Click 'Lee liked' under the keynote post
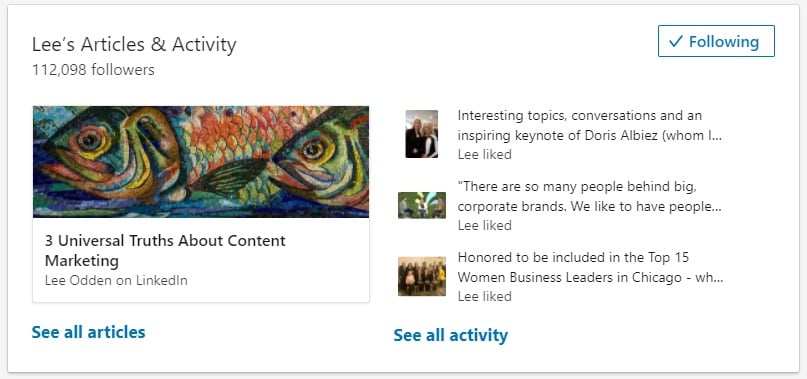807x379 pixels. (x=484, y=154)
